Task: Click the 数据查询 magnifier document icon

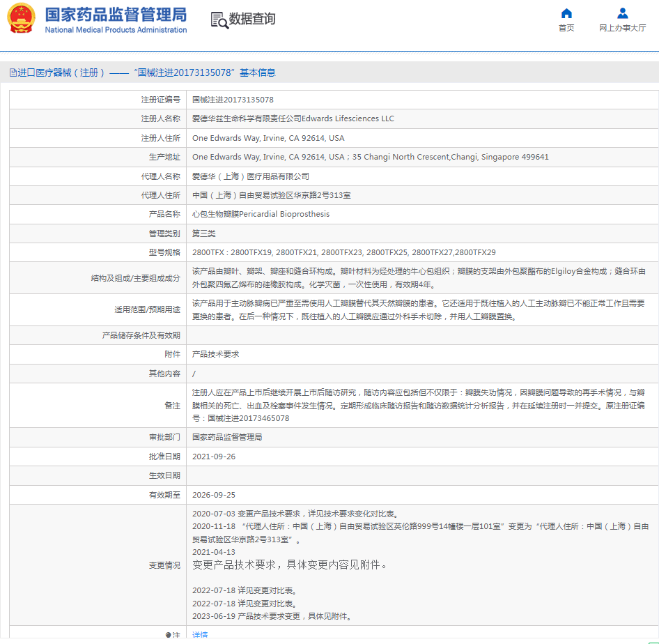Action: pos(219,20)
